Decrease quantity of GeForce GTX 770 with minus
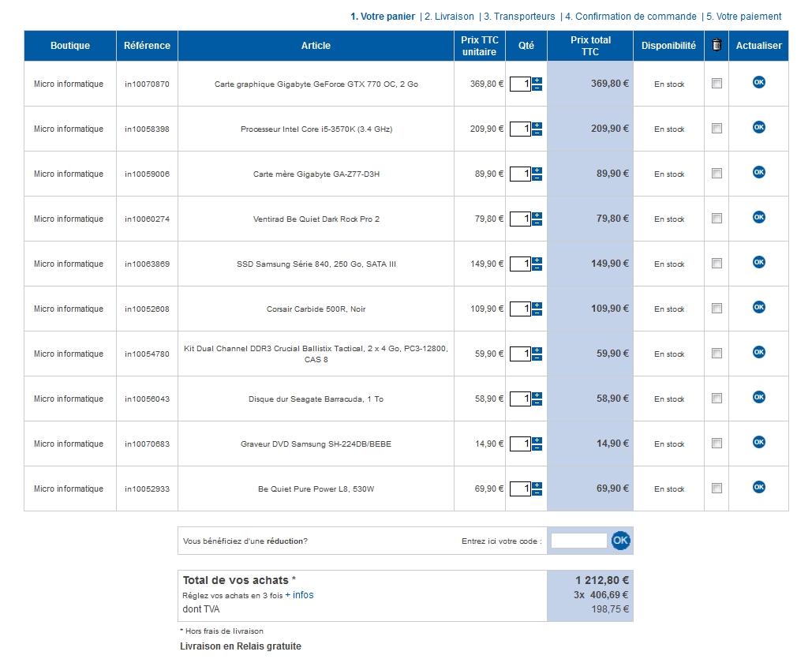Image resolution: width=812 pixels, height=659 pixels. pyautogui.click(x=537, y=88)
